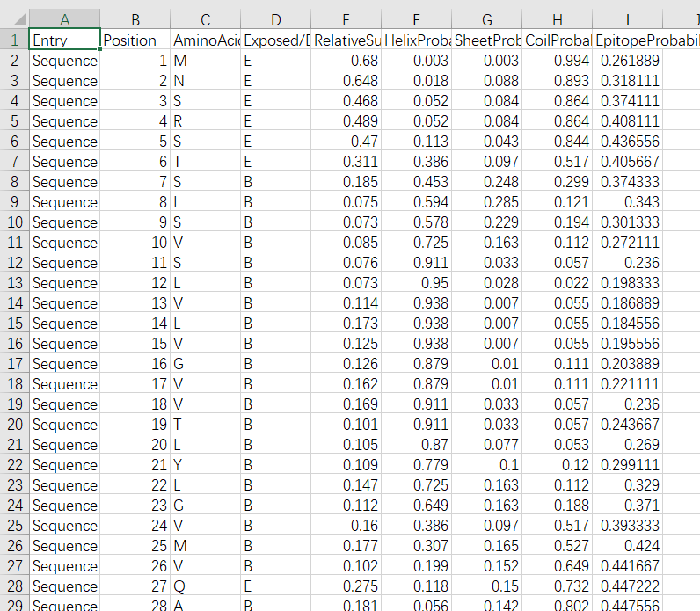Viewport: 700px width, 611px height.
Task: Click sheet cell 0.248 in row 8
Action: tap(486, 182)
